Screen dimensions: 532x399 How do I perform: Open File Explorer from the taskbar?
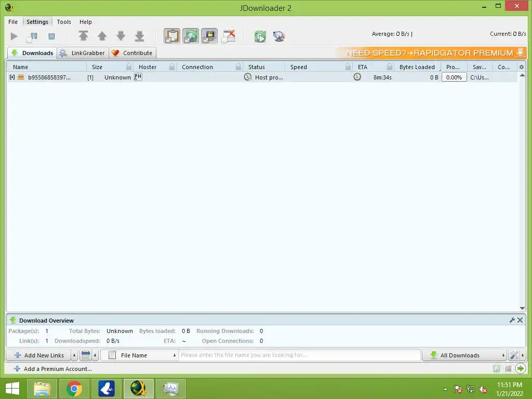click(42, 389)
